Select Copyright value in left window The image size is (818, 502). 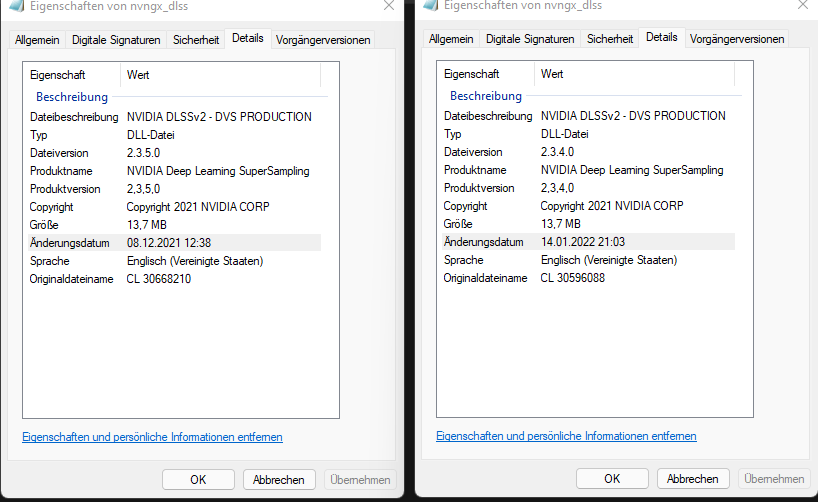tap(198, 207)
